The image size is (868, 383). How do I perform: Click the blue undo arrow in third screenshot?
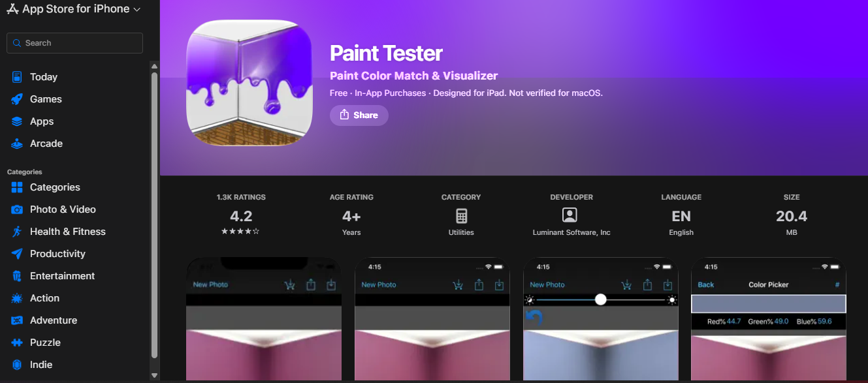[x=534, y=318]
